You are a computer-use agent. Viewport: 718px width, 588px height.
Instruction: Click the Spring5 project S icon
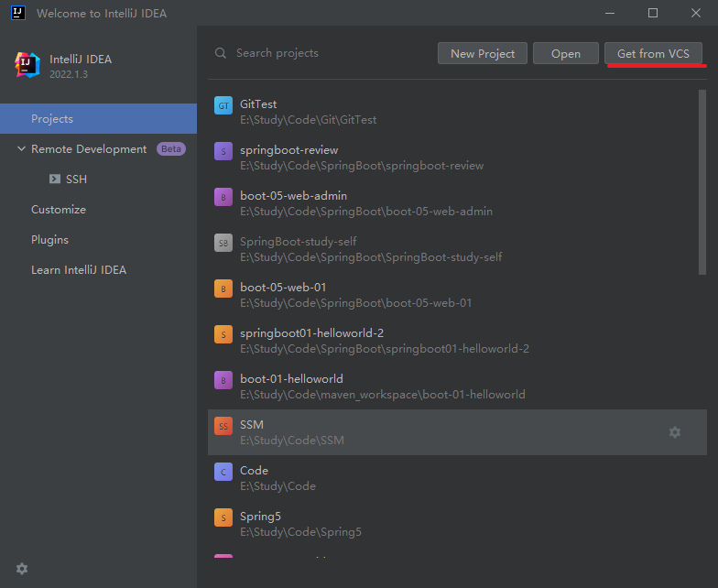(x=223, y=517)
